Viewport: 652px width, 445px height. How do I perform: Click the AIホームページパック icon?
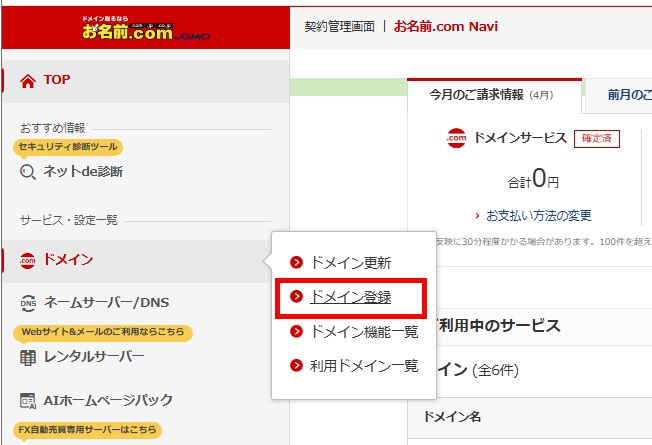pos(28,401)
